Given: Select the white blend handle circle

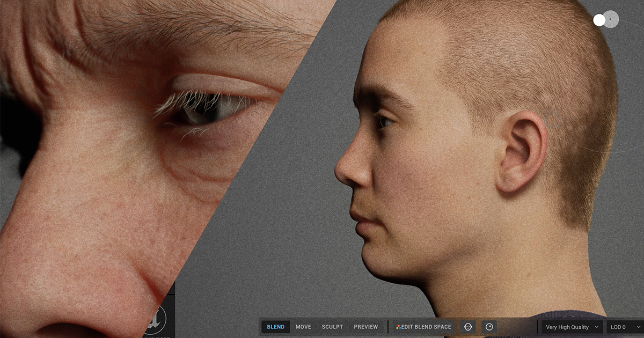Looking at the screenshot, I should click(x=599, y=20).
